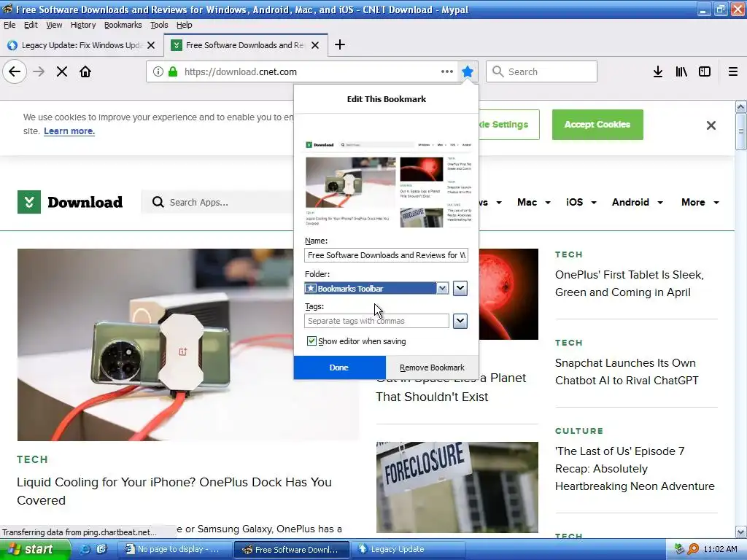Toggle the sidebar view icon
747x560 pixels.
(x=705, y=72)
